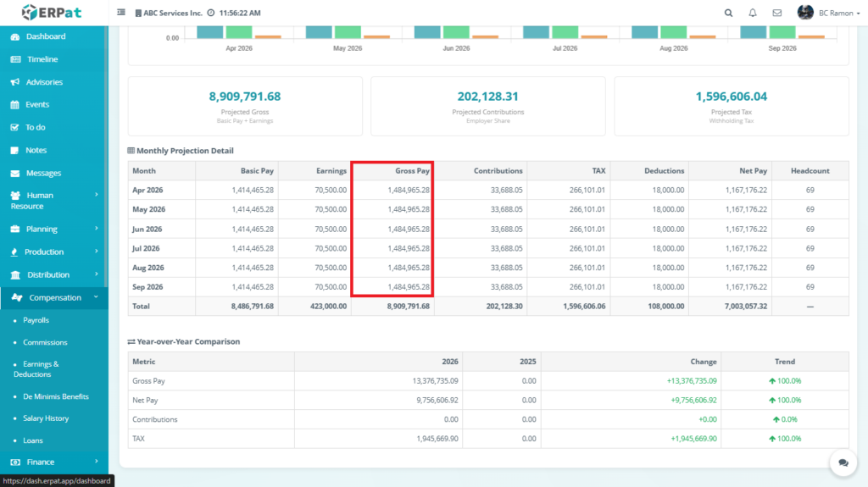868x487 pixels.
Task: Open the Salary History link
Action: coord(46,418)
